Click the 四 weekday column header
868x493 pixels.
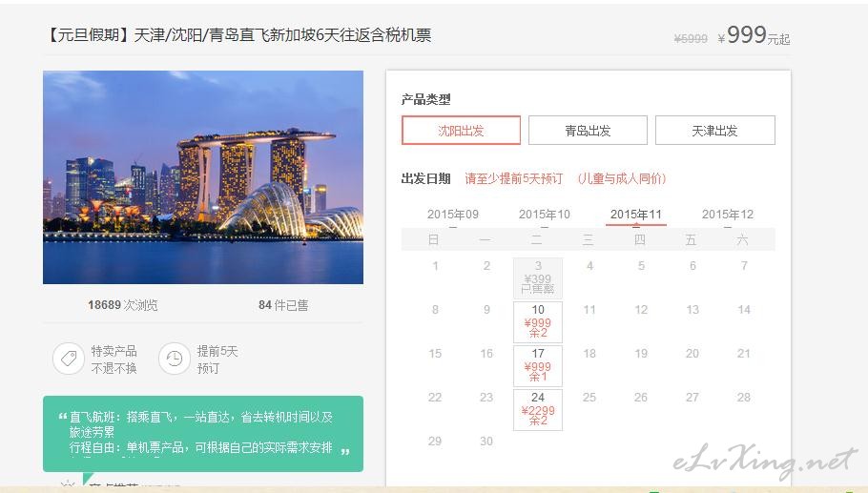point(640,239)
